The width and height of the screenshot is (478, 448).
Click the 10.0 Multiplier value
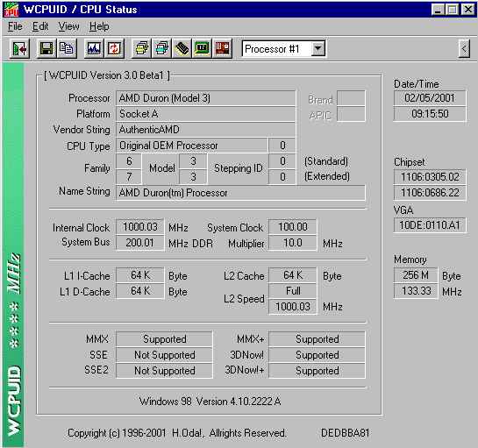[x=293, y=243]
